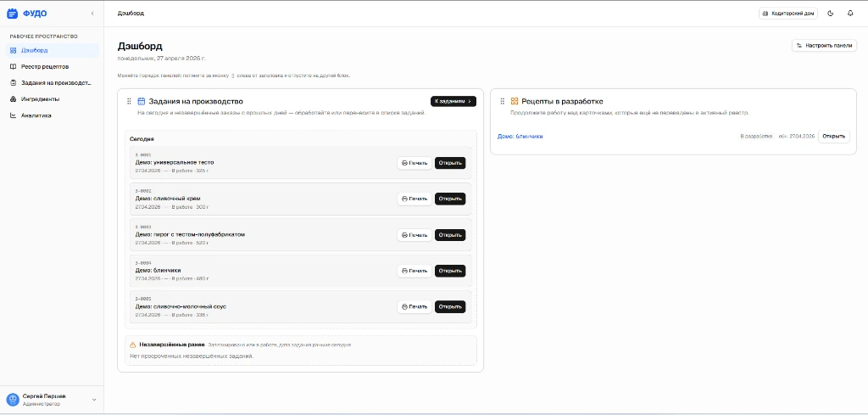Click the Кондитерский дом workspace button
The height and width of the screenshot is (415, 868).
tap(787, 14)
